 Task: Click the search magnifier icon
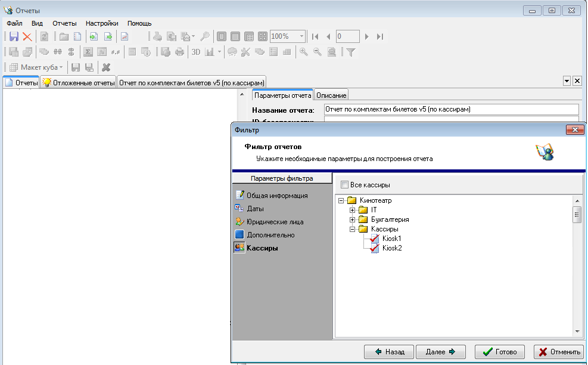204,36
